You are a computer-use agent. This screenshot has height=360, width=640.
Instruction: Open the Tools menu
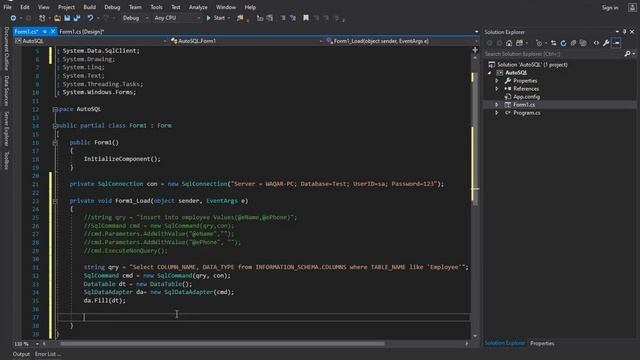pos(156,7)
